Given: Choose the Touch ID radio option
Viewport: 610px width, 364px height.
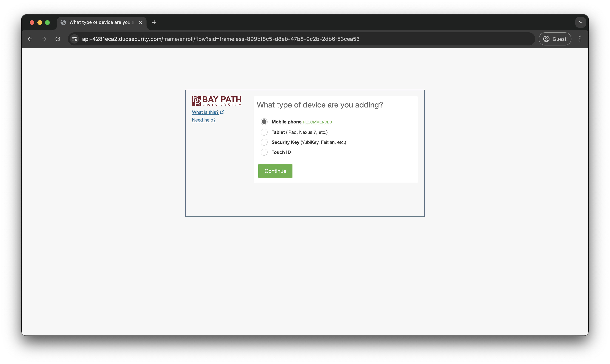Looking at the screenshot, I should [x=264, y=152].
